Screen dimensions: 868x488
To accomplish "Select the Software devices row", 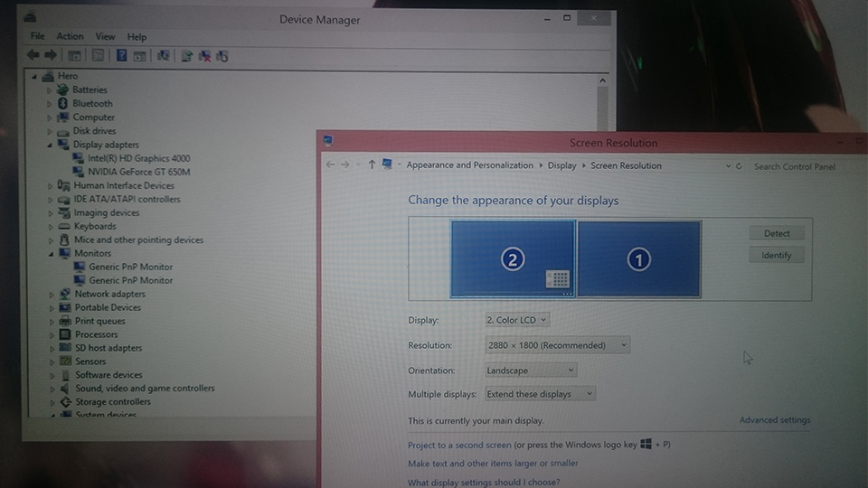I will (108, 375).
